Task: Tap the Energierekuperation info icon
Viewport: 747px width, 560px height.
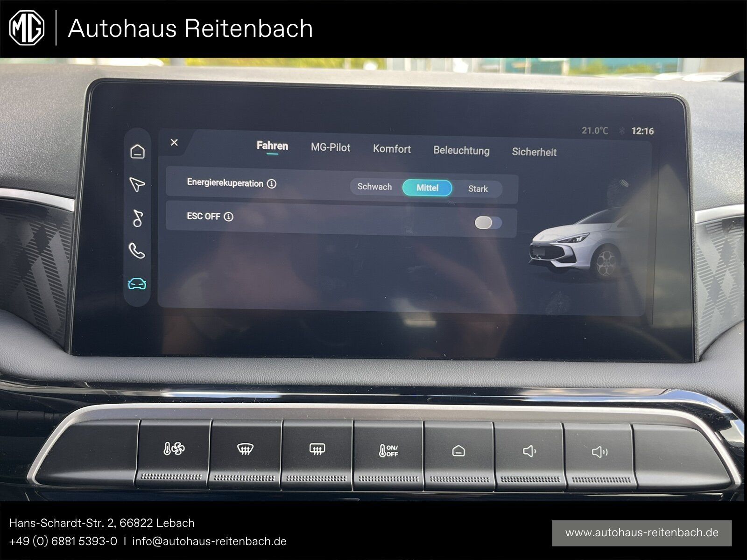Action: [x=271, y=183]
